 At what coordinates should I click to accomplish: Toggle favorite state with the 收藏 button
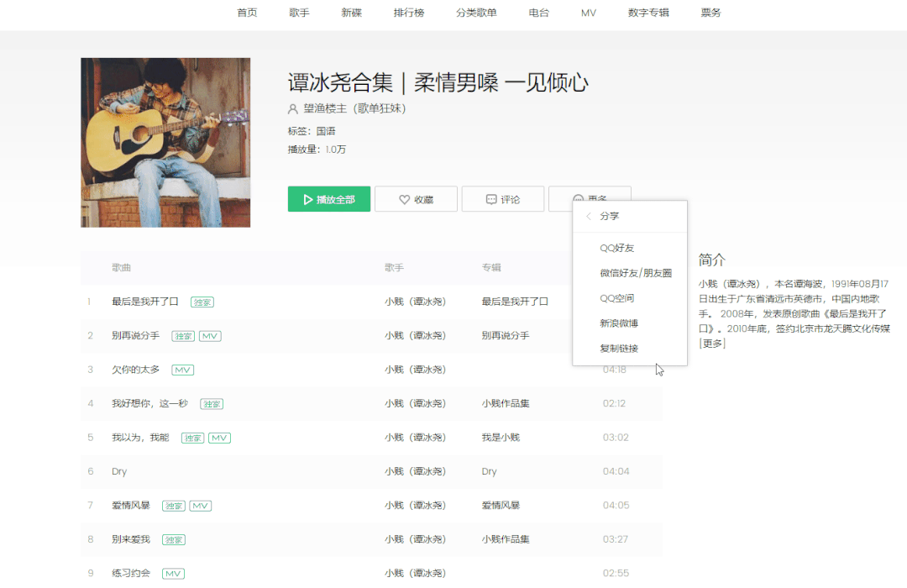click(416, 199)
